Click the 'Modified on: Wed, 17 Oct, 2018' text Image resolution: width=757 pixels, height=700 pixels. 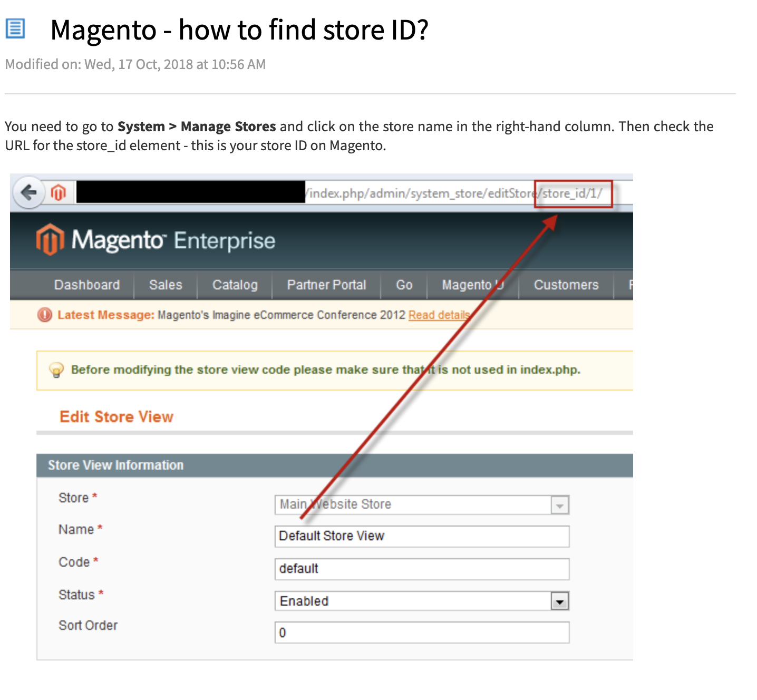[135, 64]
